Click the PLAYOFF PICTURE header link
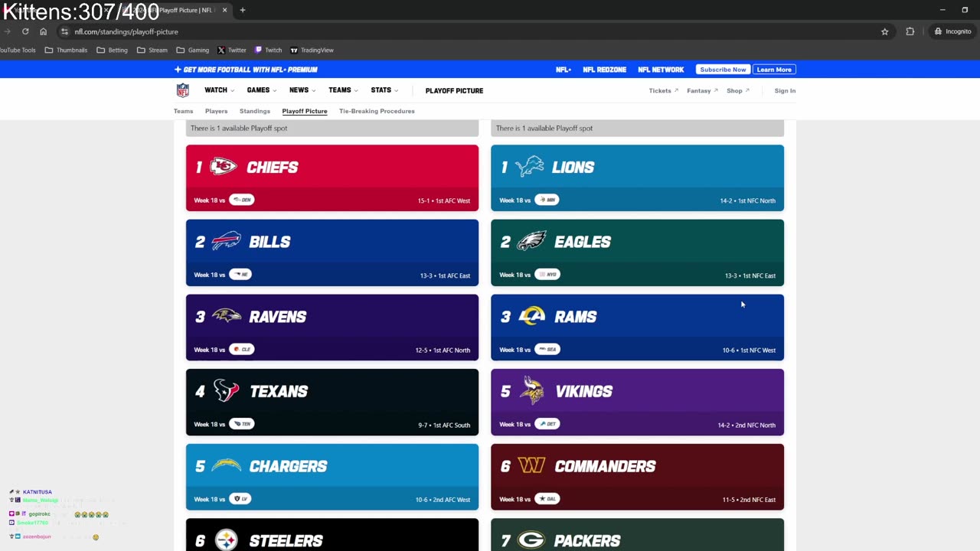This screenshot has width=980, height=551. pyautogui.click(x=454, y=90)
